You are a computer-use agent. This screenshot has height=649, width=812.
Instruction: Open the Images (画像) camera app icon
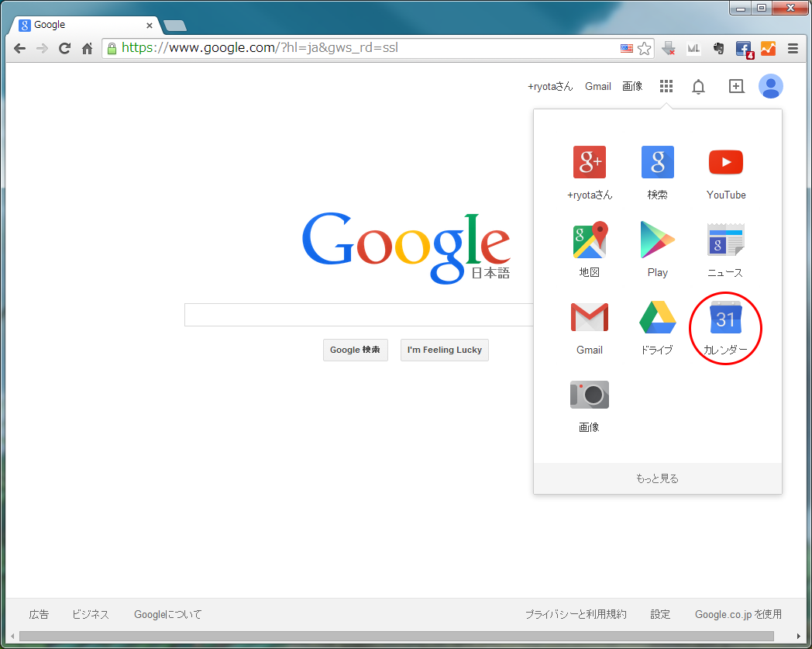(x=590, y=395)
